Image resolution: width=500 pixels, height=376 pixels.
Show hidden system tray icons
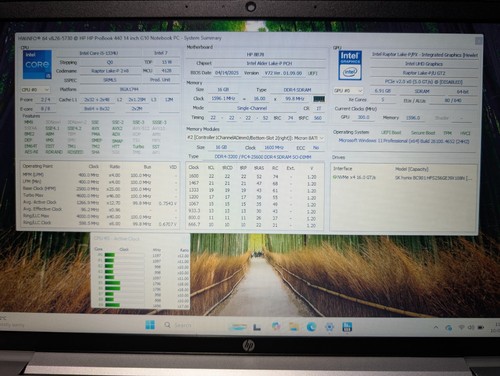(x=436, y=328)
